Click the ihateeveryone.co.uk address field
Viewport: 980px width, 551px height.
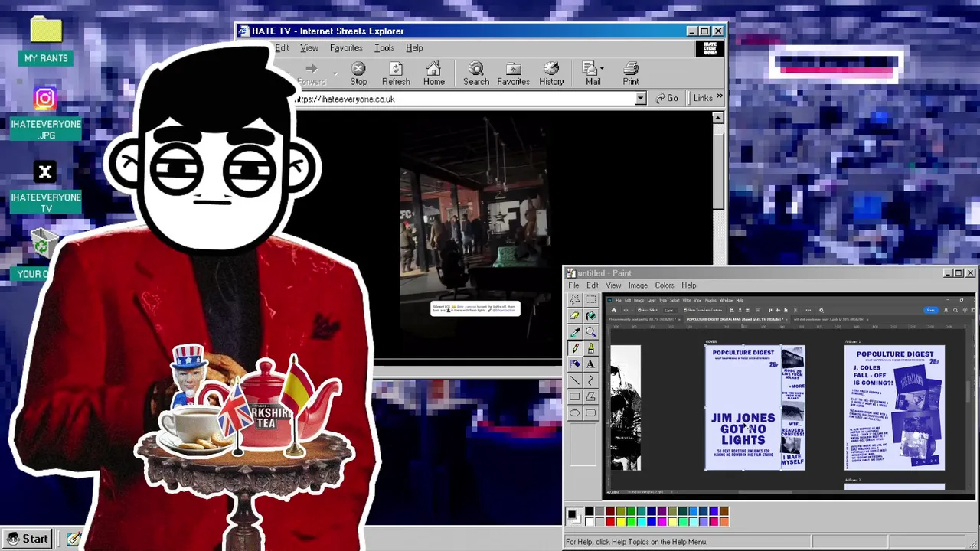(464, 99)
